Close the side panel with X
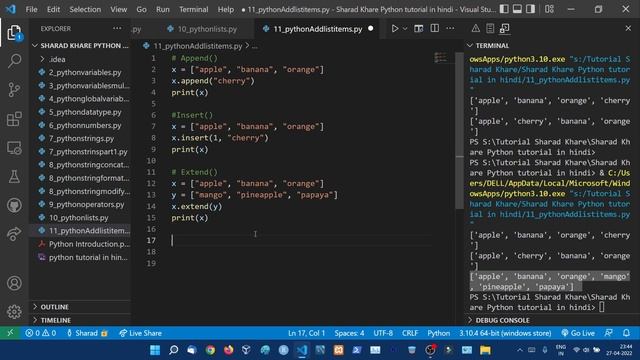The image size is (640, 360). click(x=628, y=29)
